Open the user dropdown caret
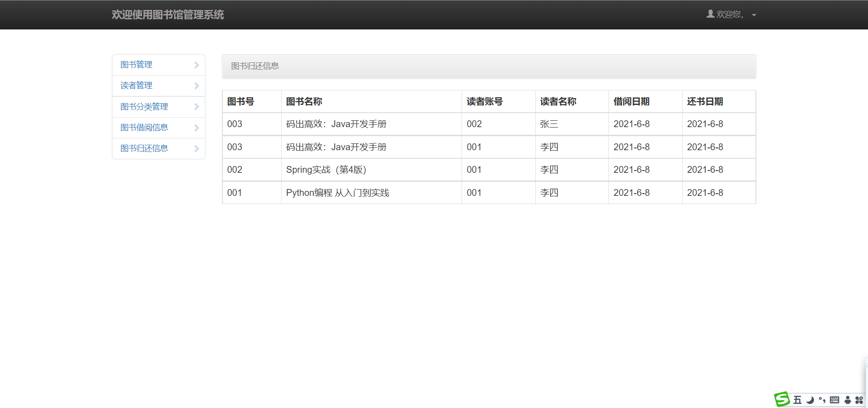The height and width of the screenshot is (408, 868). click(x=754, y=15)
